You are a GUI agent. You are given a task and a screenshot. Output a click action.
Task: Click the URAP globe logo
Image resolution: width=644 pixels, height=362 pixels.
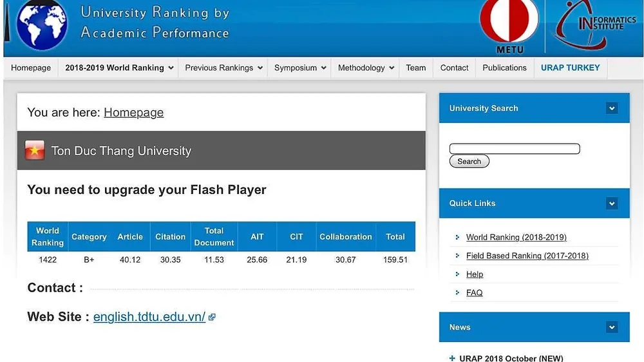click(x=41, y=26)
